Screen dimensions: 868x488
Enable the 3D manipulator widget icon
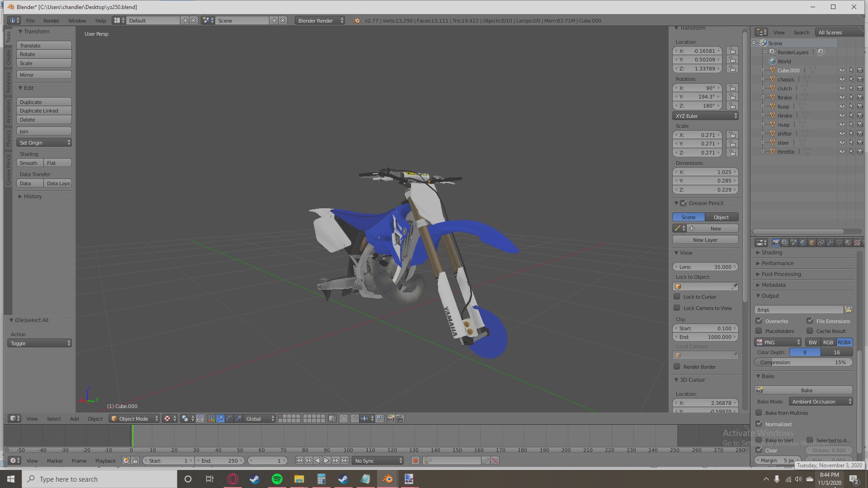pyautogui.click(x=211, y=419)
